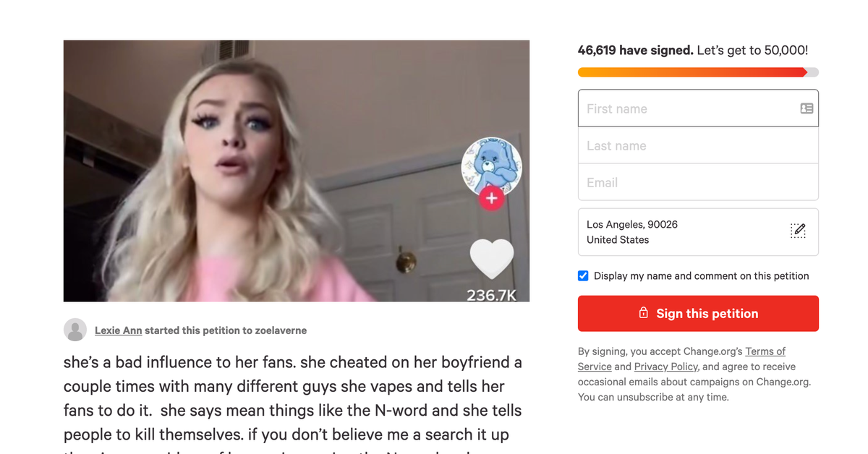The image size is (868, 454).
Task: Click into the Last name field
Action: [698, 145]
